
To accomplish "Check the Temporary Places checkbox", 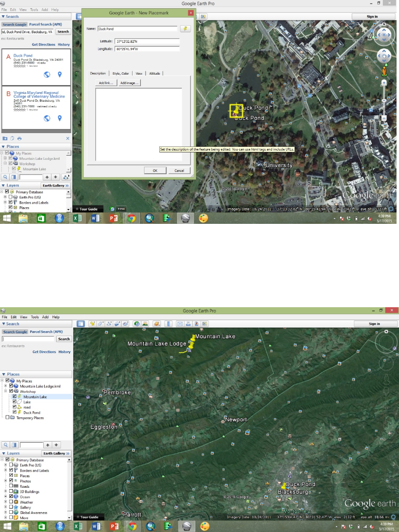I will pyautogui.click(x=7, y=417).
